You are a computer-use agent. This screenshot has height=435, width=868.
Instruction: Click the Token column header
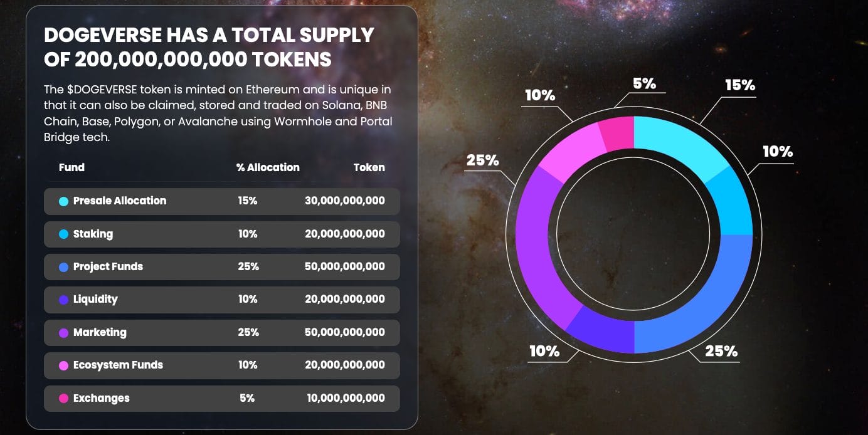click(x=369, y=167)
